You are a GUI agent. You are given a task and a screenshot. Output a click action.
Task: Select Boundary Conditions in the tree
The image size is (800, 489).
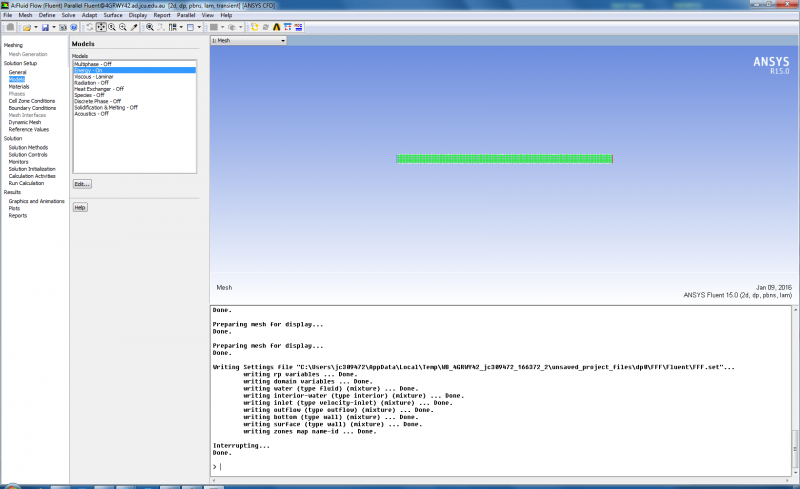[x=32, y=108]
